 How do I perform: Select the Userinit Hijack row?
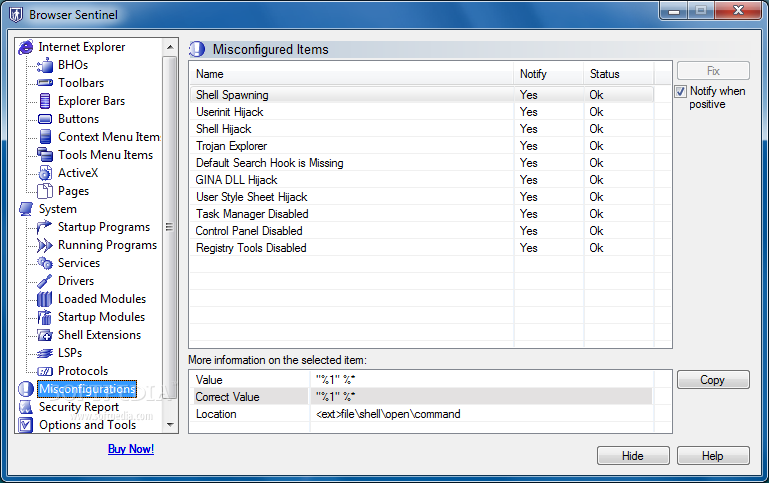422,112
